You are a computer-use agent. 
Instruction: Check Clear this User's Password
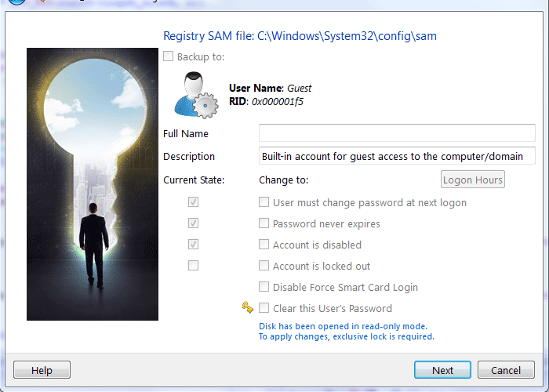pyautogui.click(x=264, y=308)
